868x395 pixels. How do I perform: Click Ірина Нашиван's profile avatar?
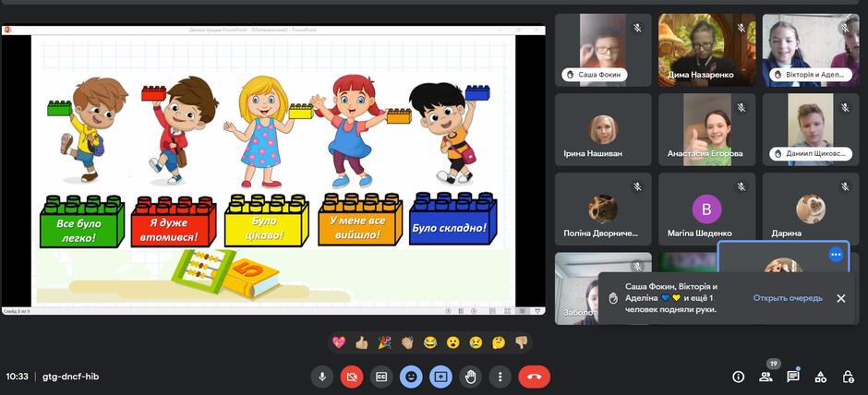tap(603, 129)
